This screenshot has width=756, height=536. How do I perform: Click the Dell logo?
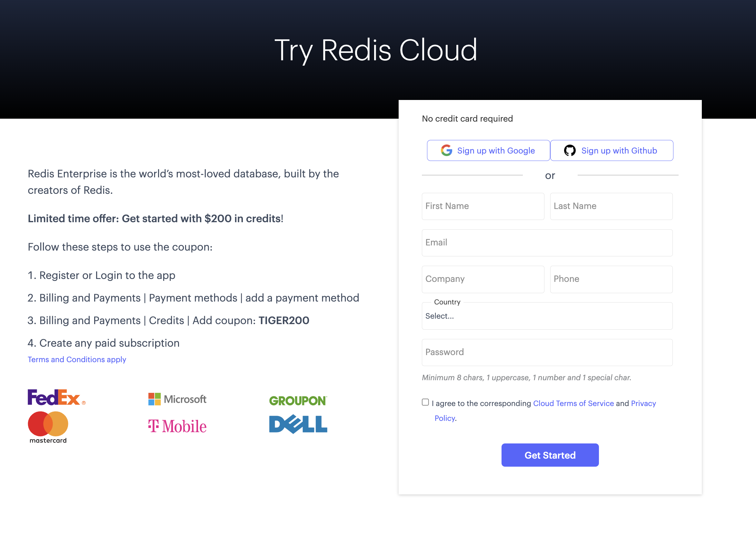click(298, 424)
